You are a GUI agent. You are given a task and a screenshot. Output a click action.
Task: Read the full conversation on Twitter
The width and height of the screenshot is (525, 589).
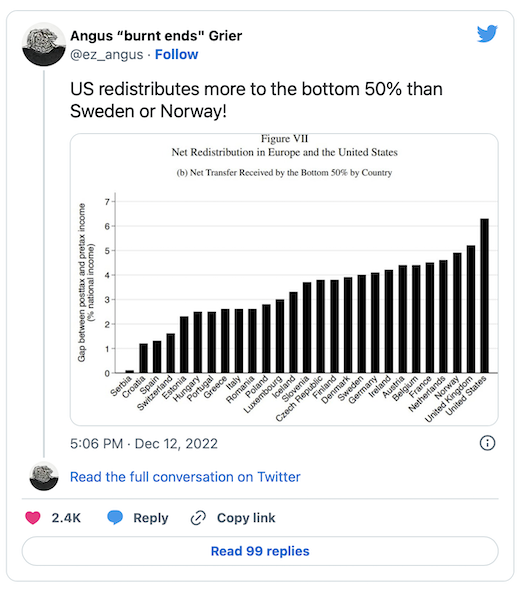185,477
